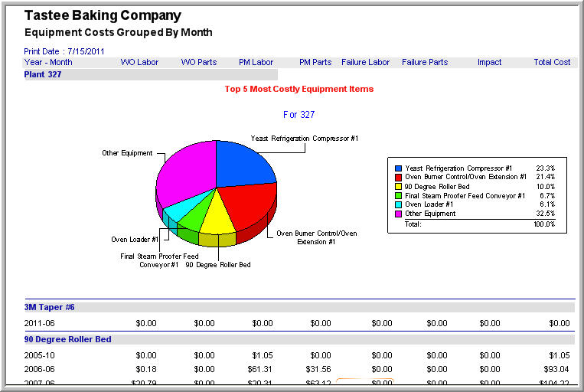Click the Top 5 Most Costly Equipment Items title
Screen dimensions: 584x392
(299, 89)
